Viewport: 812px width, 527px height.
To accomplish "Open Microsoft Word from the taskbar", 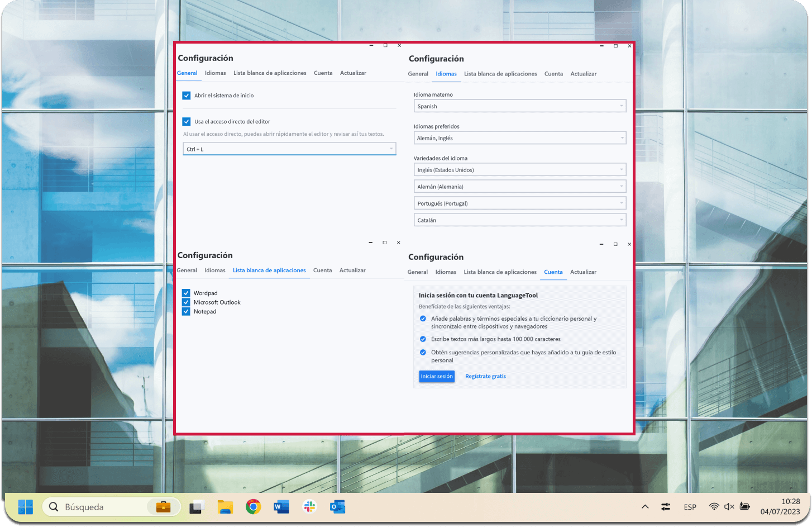I will pos(281,507).
